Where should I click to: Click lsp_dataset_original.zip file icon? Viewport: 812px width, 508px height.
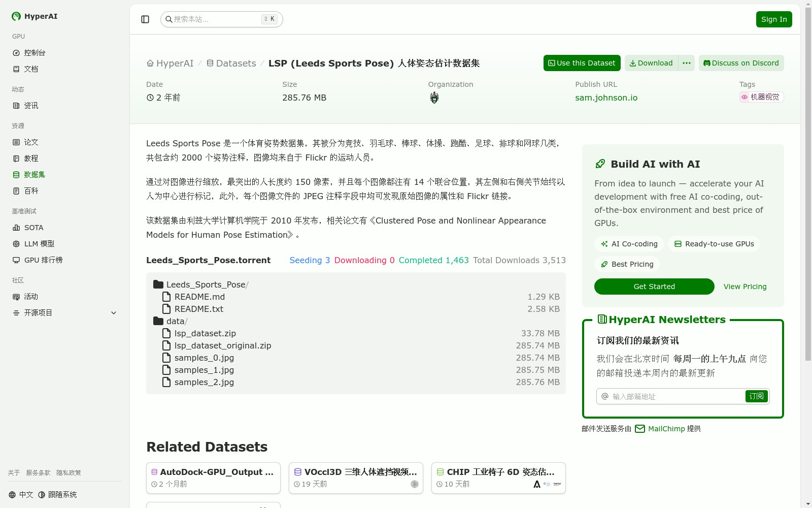166,345
